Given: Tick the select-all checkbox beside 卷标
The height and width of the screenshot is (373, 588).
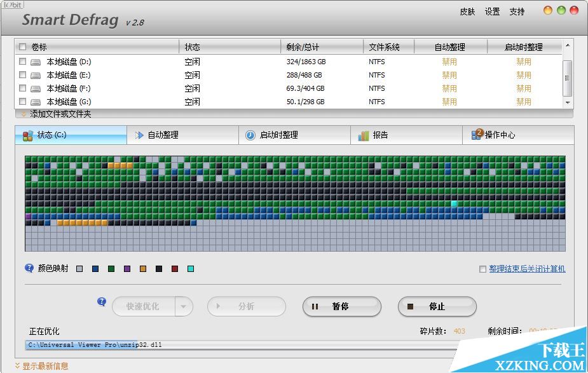Looking at the screenshot, I should [x=22, y=47].
